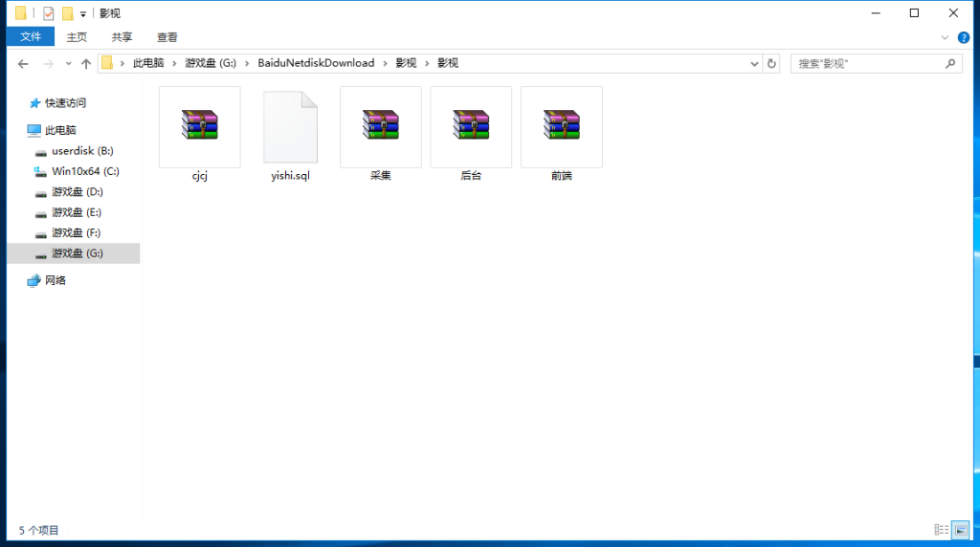Viewport: 980px width, 547px height.
Task: Expand chevron after 此电脑 breadcrumb
Action: tap(174, 64)
